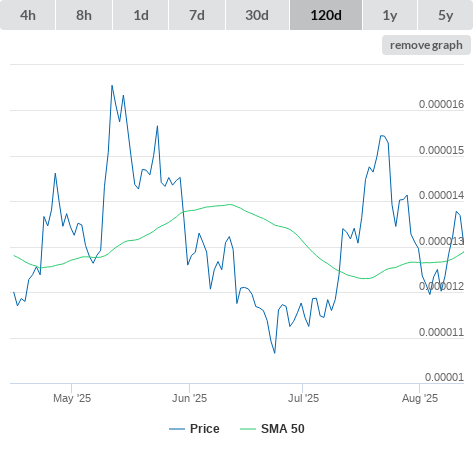
Task: Click the May '25 axis label
Action: (x=72, y=398)
